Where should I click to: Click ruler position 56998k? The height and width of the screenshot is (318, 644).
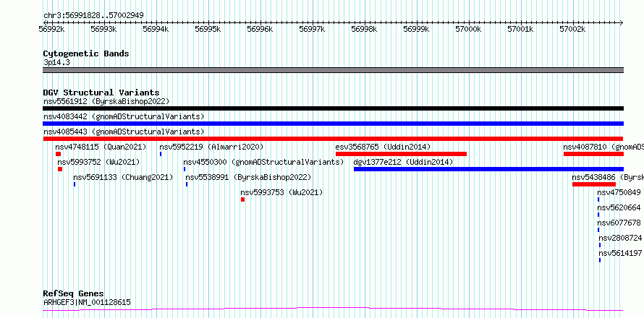[365, 29]
